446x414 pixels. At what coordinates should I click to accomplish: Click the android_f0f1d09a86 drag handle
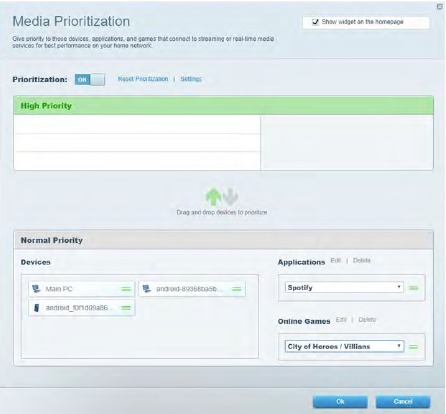click(x=126, y=308)
